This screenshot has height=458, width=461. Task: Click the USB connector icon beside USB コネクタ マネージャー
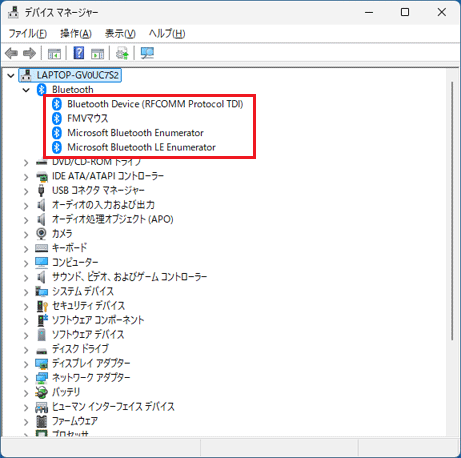41,190
